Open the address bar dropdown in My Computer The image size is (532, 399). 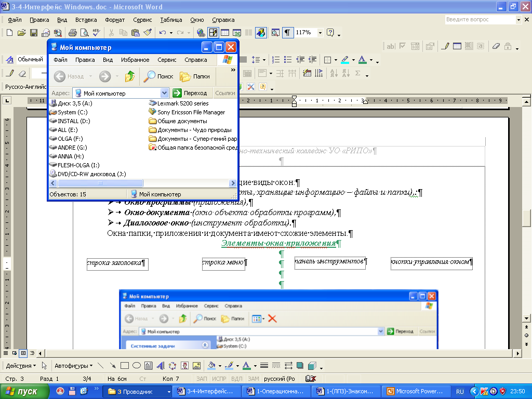(x=164, y=93)
